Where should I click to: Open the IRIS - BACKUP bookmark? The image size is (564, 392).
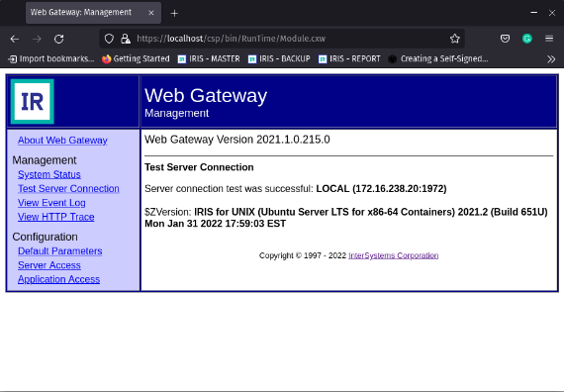[x=279, y=58]
